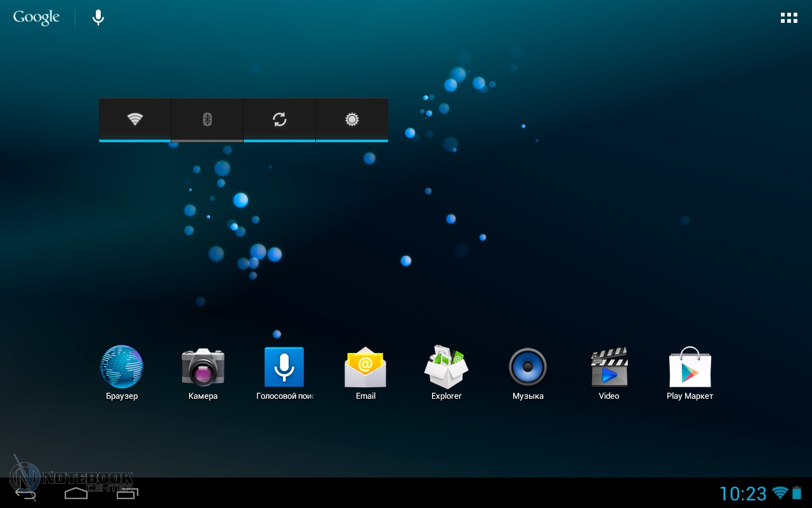
Task: Enable Bluetooth in power control widget
Action: coord(207,119)
